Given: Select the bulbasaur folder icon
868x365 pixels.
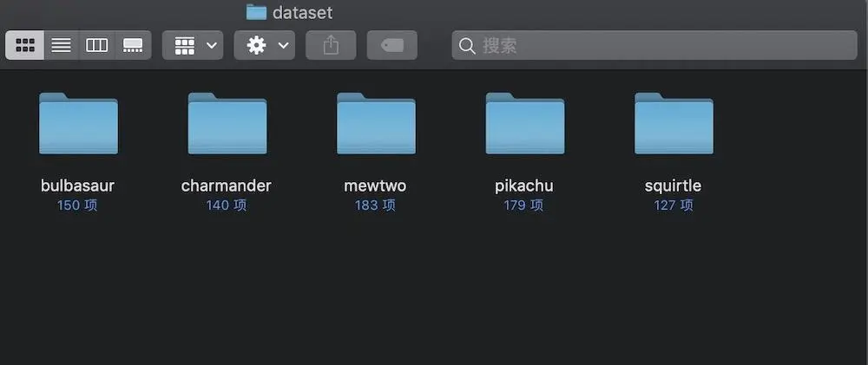Looking at the screenshot, I should (78, 123).
